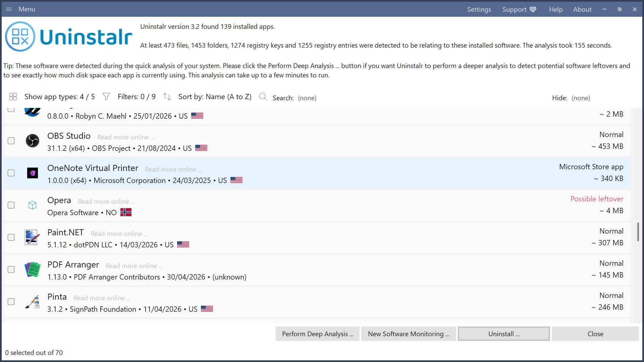Click the ~ 246 MB size value
This screenshot has width=644, height=362.
[607, 307]
